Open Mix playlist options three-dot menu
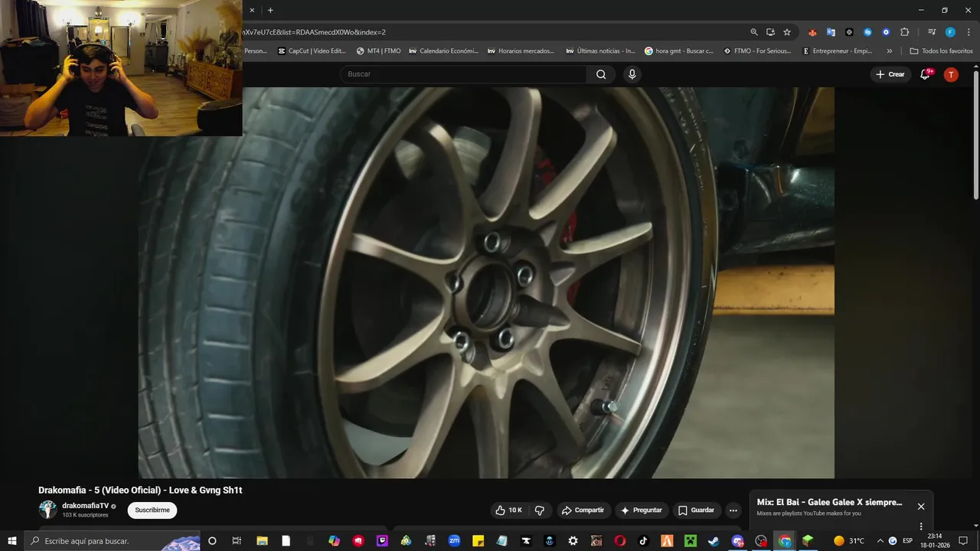Image resolution: width=980 pixels, height=551 pixels. 920,527
